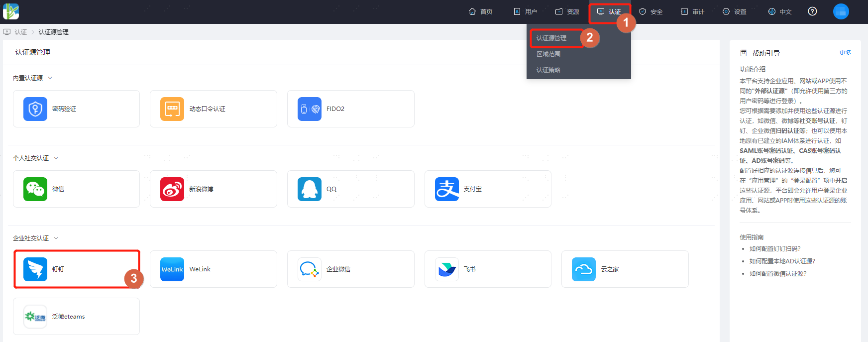Collapse the 内置认证源 section
Image resolution: width=868 pixels, height=342 pixels.
point(50,78)
